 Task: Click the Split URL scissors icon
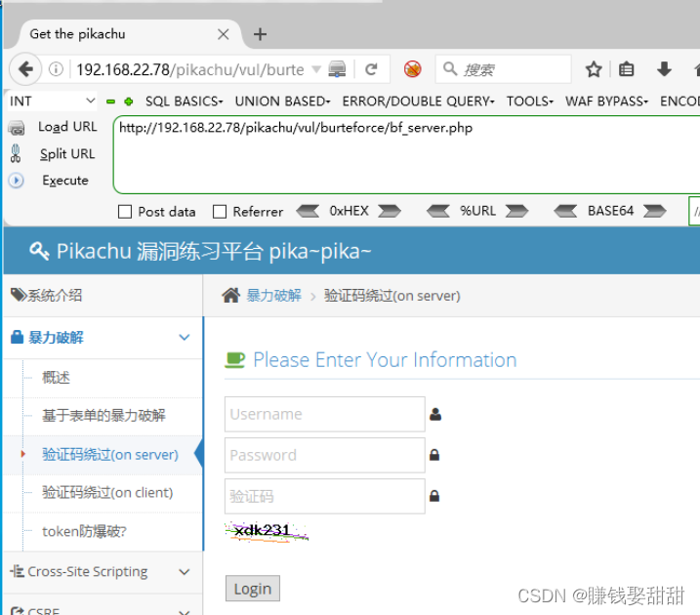point(16,153)
